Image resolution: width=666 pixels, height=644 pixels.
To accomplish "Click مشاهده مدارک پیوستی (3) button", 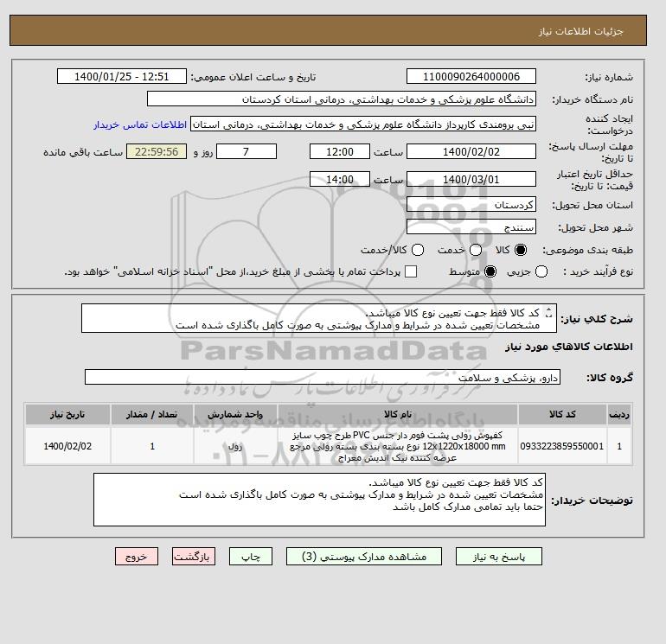I will coord(364,557).
